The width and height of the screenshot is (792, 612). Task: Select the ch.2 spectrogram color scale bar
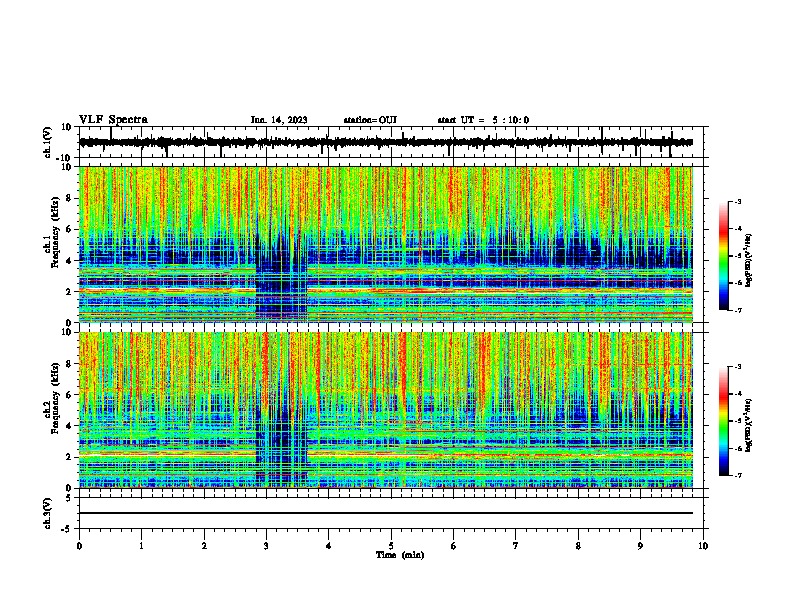click(x=724, y=421)
